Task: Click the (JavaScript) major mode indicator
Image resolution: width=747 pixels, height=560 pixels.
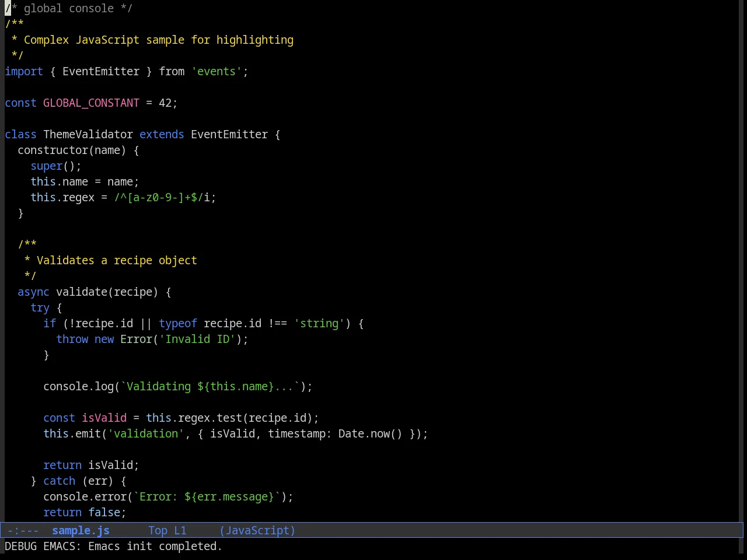Action: click(x=257, y=530)
